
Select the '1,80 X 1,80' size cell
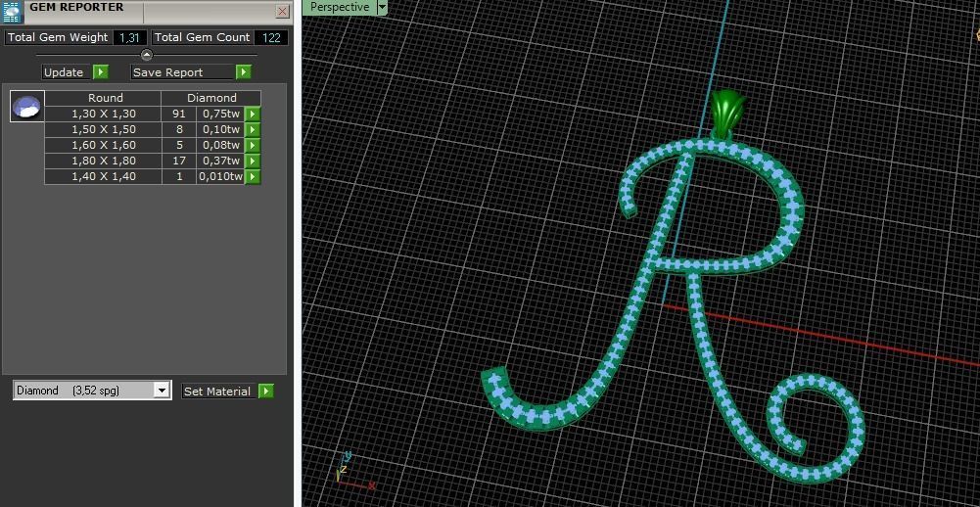tap(103, 161)
